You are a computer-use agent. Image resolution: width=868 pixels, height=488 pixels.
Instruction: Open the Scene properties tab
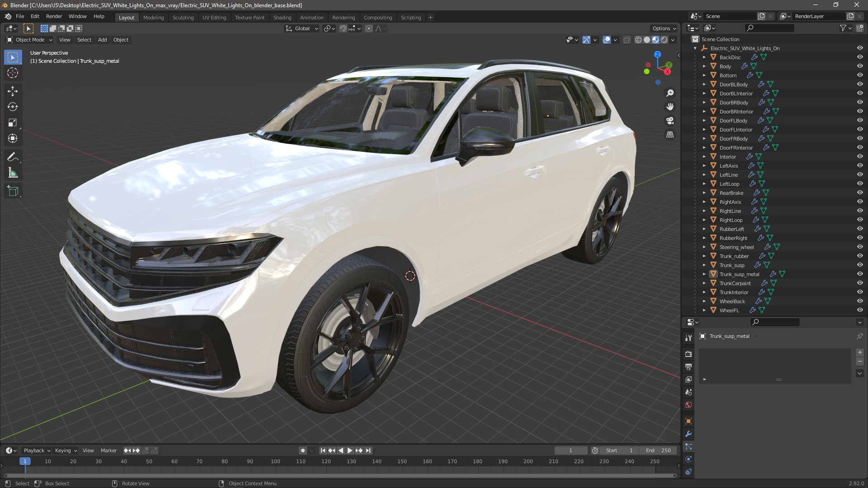689,392
